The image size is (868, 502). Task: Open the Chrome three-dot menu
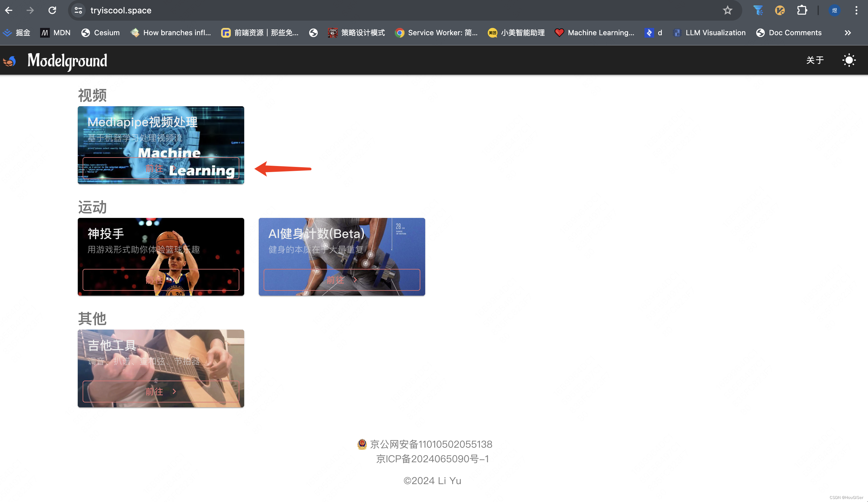(x=856, y=10)
